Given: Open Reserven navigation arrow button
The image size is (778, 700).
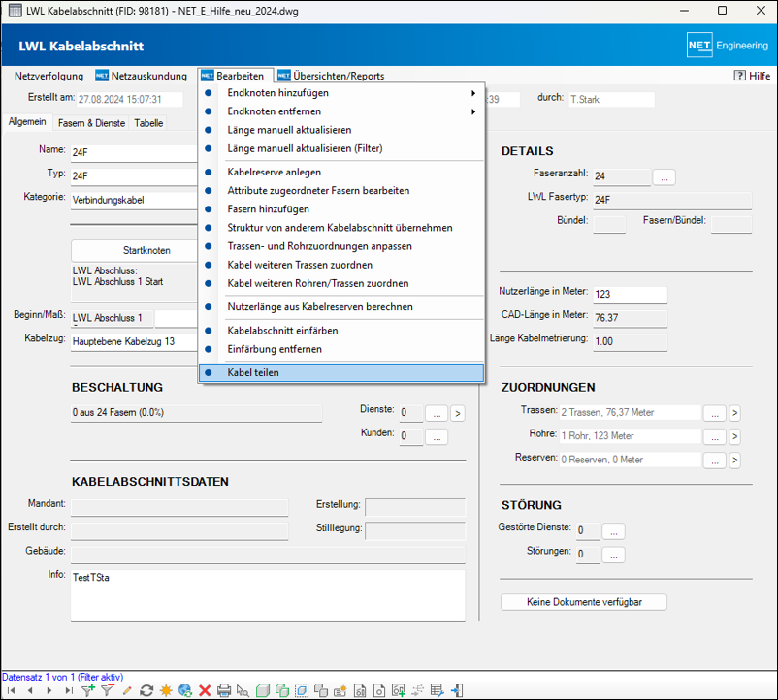Looking at the screenshot, I should click(735, 461).
